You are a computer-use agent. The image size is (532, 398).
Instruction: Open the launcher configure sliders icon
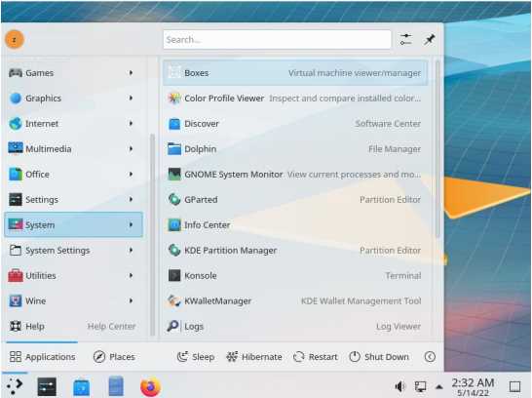pyautogui.click(x=405, y=39)
